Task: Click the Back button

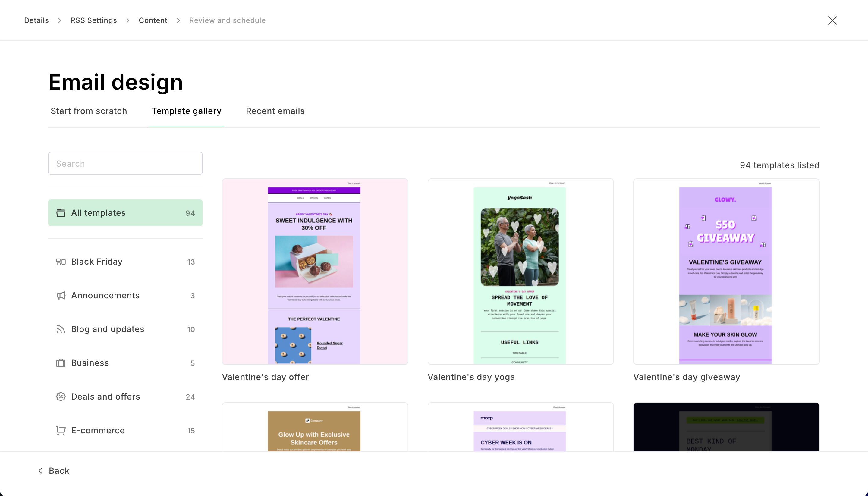Action: pos(53,470)
